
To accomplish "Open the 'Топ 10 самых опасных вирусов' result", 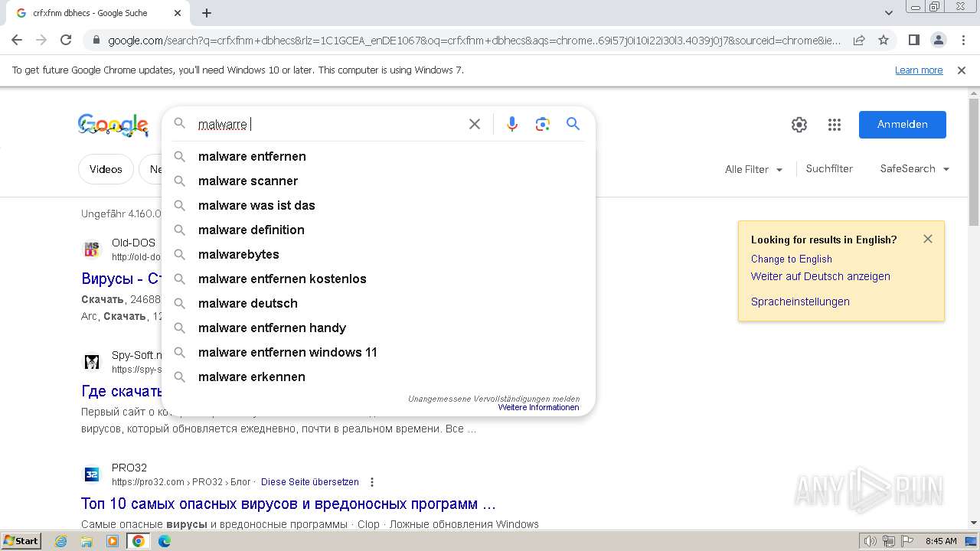I will (x=289, y=504).
